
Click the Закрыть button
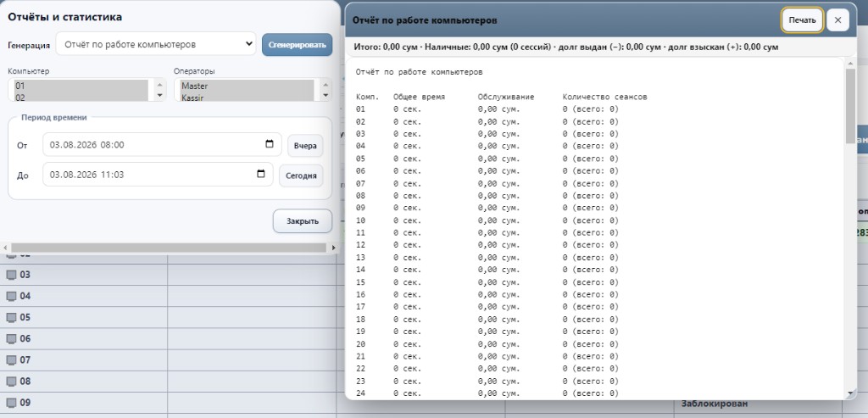303,221
